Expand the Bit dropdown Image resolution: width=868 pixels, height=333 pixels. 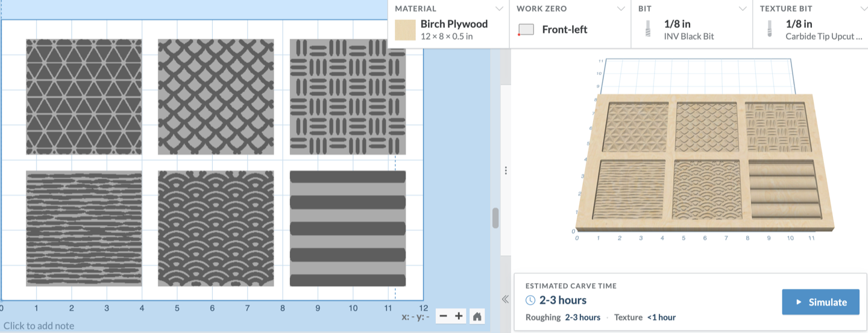pos(743,8)
